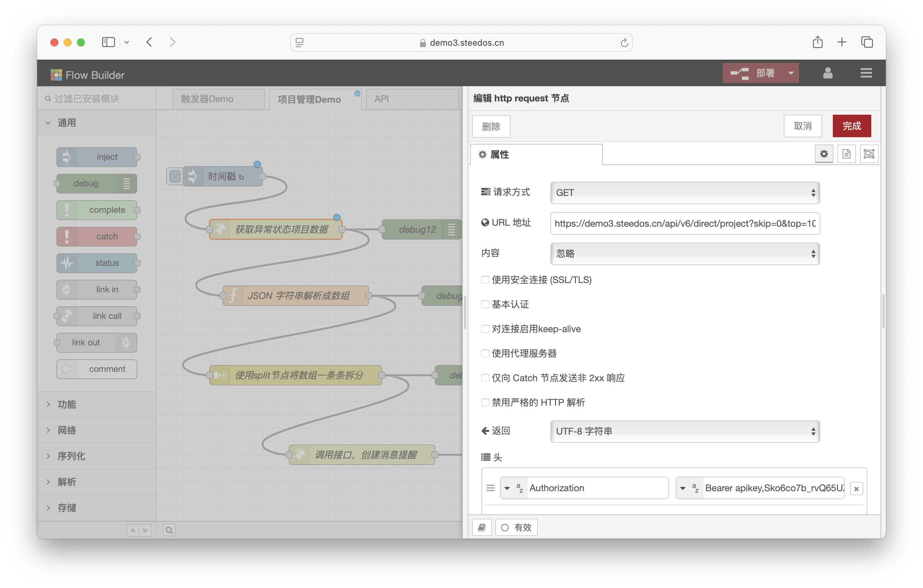The width and height of the screenshot is (923, 588).
Task: Expand the 解析 palette category
Action: click(x=96, y=482)
